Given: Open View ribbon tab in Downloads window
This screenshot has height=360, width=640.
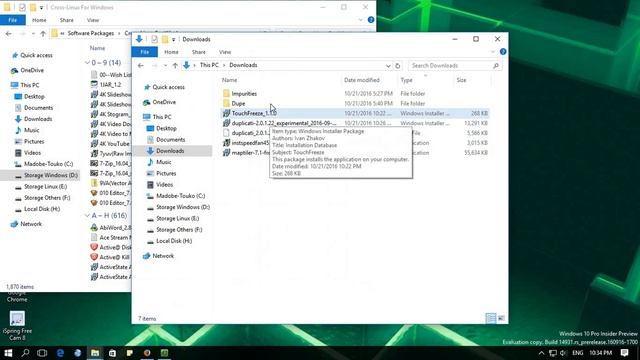Looking at the screenshot, I should pos(225,52).
